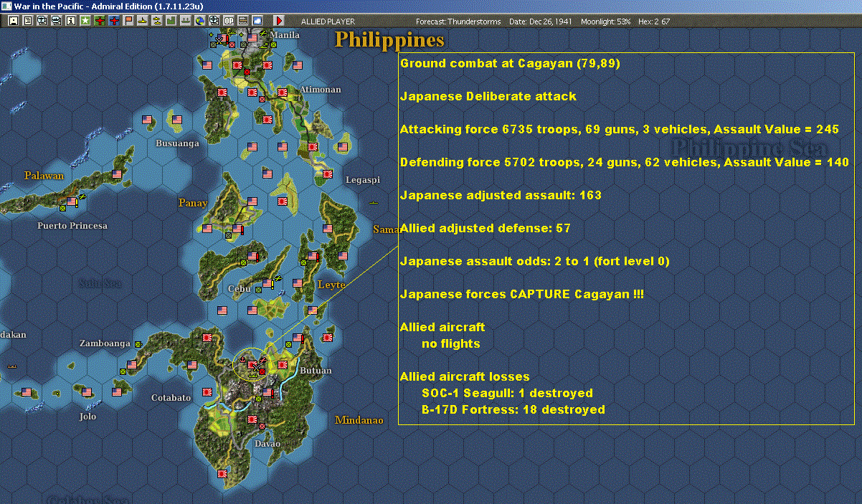Click the Zamboanga map label
The height and width of the screenshot is (504, 862).
[105, 343]
